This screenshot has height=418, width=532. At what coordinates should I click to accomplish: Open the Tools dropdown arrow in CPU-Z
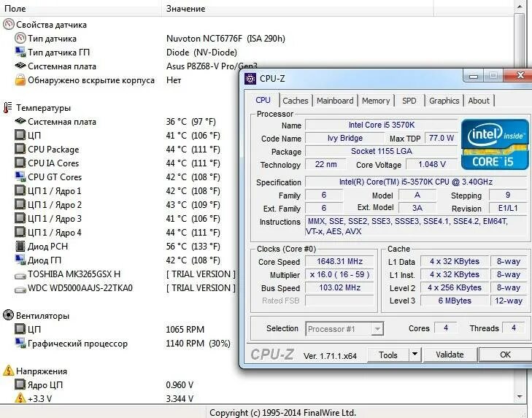coord(415,355)
